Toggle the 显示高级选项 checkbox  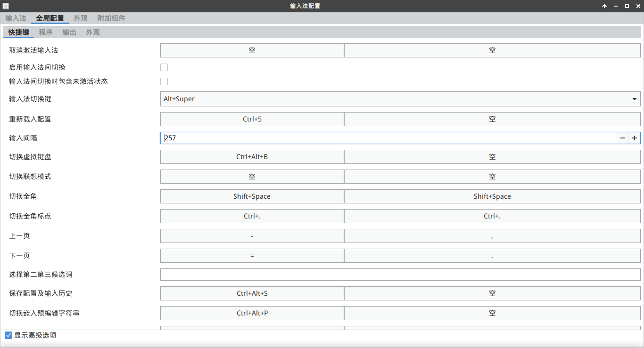pyautogui.click(x=8, y=335)
